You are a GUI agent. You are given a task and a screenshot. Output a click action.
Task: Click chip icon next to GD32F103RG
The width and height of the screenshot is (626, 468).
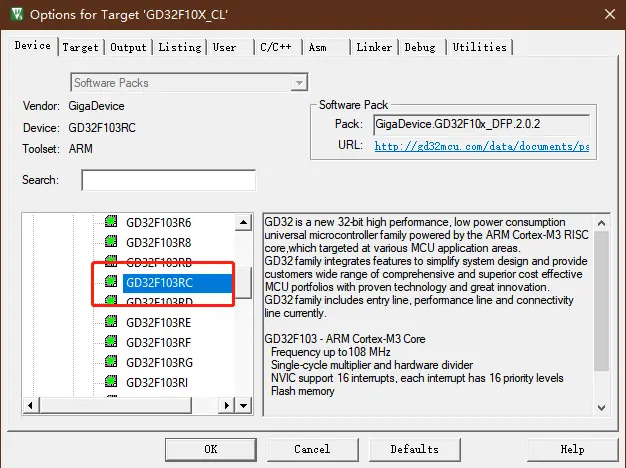(x=111, y=361)
